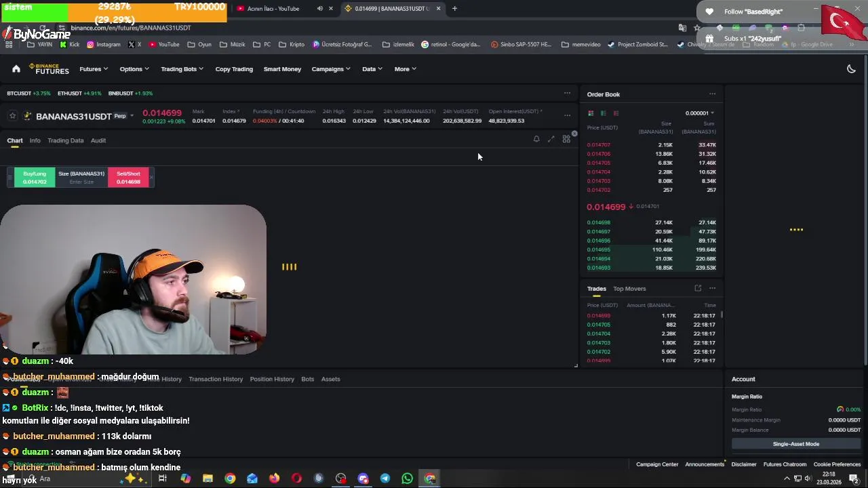Open the Bots tab
The image size is (868, 488).
tap(308, 379)
